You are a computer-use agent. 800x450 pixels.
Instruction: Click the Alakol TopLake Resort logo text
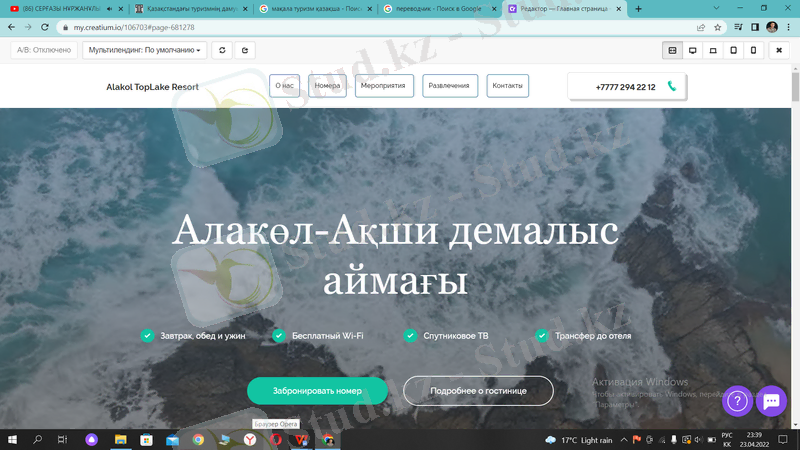click(152, 87)
